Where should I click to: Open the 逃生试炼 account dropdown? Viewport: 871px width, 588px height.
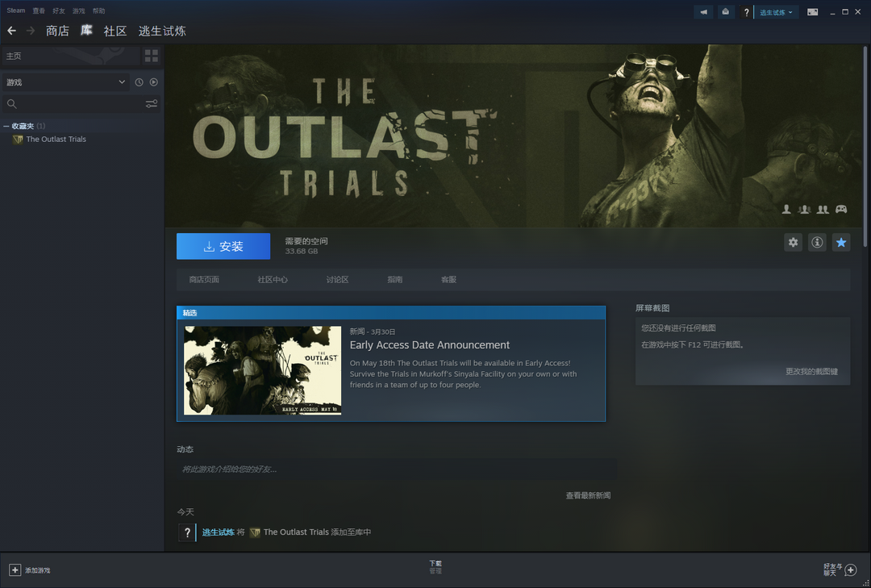776,12
